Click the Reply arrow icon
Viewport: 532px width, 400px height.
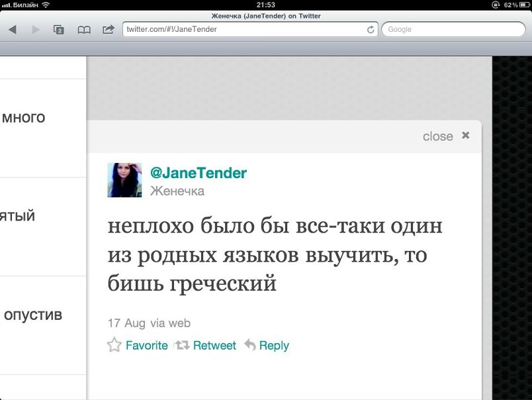(250, 344)
